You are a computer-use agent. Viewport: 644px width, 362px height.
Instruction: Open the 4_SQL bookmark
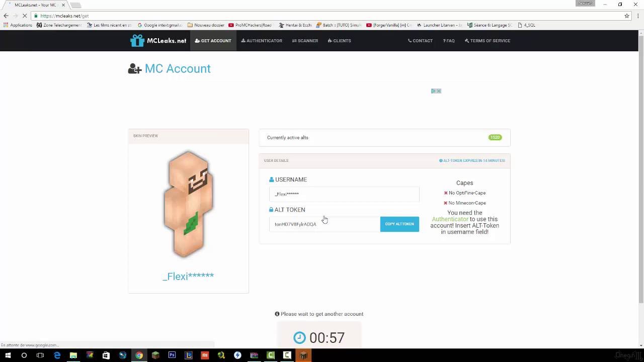coord(526,25)
